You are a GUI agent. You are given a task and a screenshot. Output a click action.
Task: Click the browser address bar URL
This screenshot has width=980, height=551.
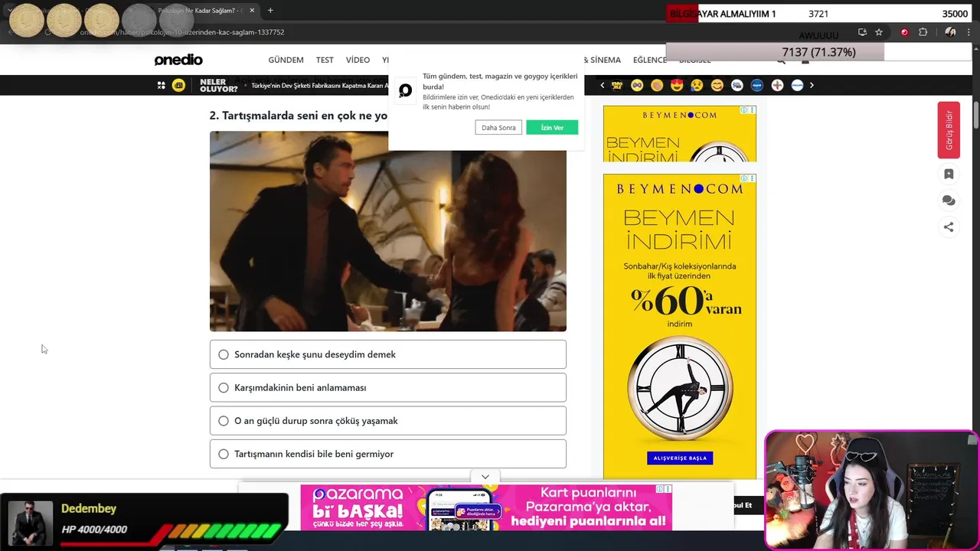coord(182,32)
